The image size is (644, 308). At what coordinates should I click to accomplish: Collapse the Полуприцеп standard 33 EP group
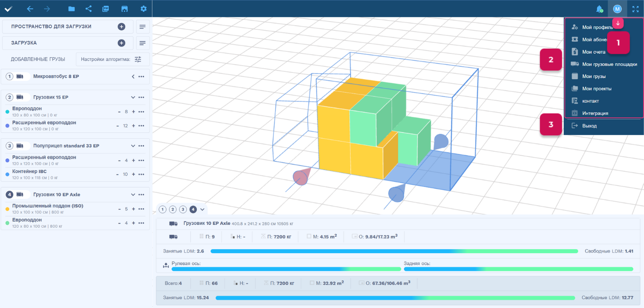(133, 146)
